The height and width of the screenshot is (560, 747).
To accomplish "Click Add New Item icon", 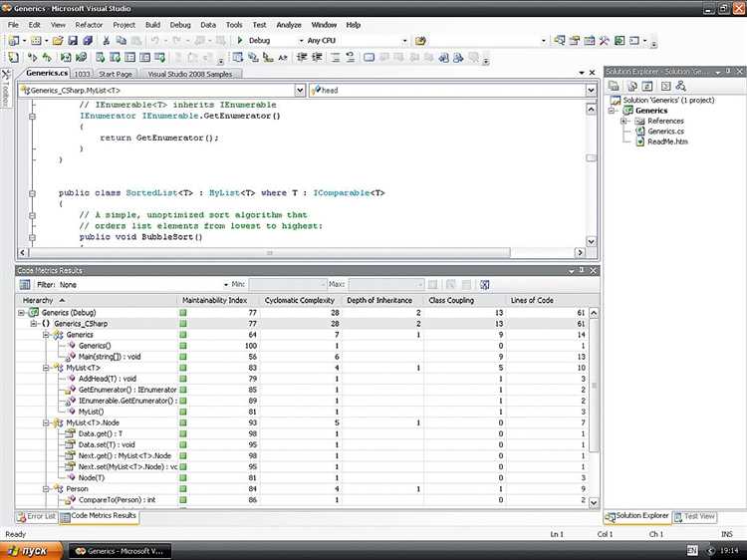I will (36, 41).
